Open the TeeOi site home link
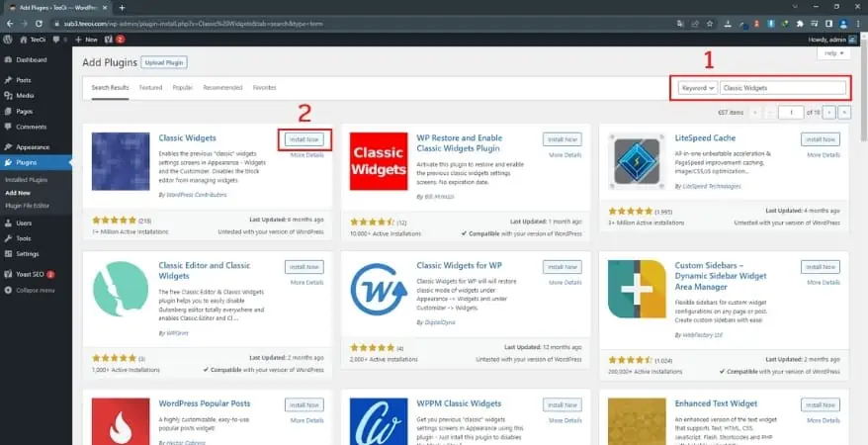The height and width of the screenshot is (445, 868). tap(34, 40)
